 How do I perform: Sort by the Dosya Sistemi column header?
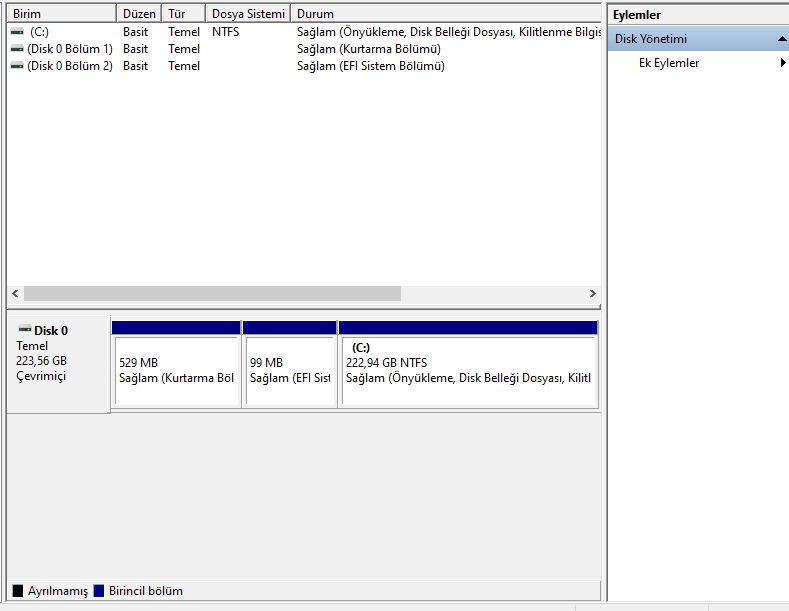248,14
